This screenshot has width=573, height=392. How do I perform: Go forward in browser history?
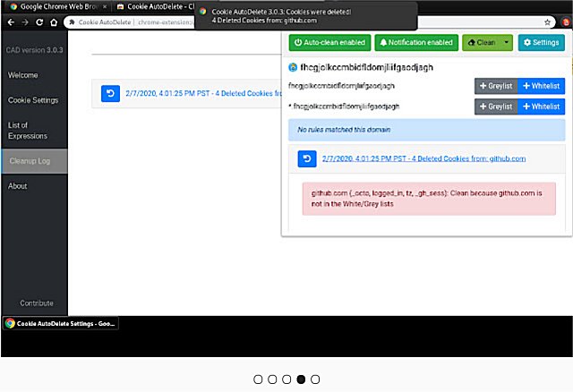(x=25, y=22)
